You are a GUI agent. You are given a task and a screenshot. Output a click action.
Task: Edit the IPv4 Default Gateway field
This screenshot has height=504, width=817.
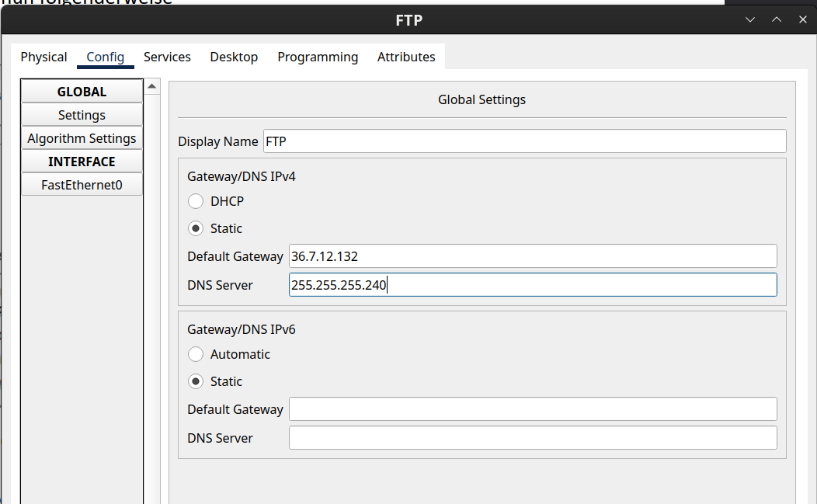click(x=532, y=256)
